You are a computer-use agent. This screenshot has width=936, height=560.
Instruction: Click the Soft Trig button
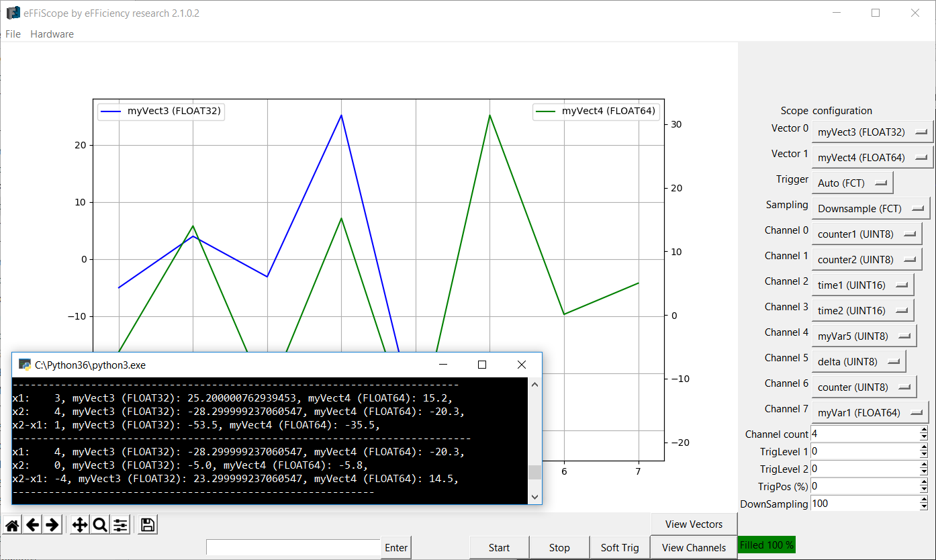620,548
